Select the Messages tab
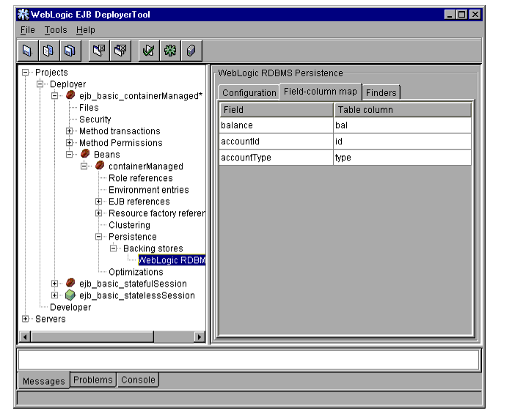Screen dimensions: 523x420 tap(44, 380)
